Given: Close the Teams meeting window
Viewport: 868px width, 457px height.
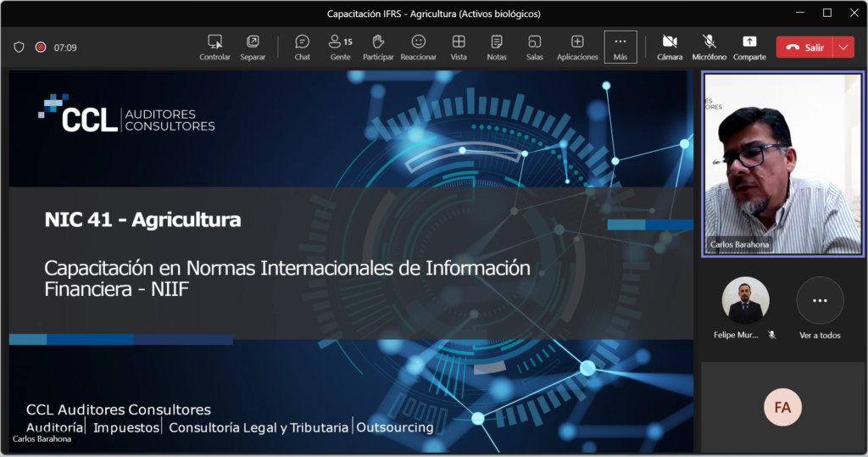Looking at the screenshot, I should click(854, 13).
